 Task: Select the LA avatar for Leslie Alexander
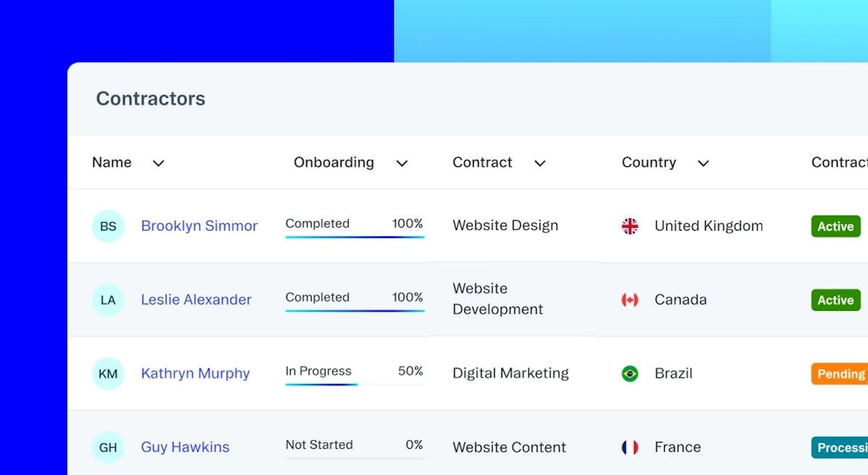coord(108,299)
